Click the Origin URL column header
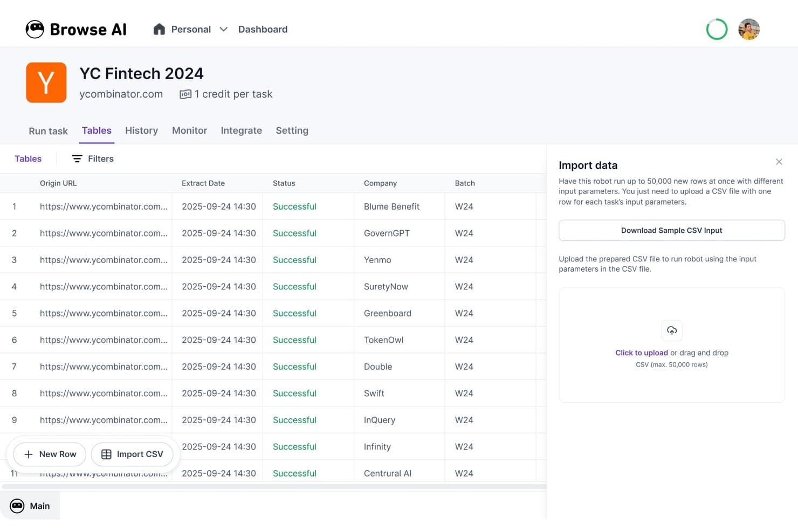 click(58, 183)
